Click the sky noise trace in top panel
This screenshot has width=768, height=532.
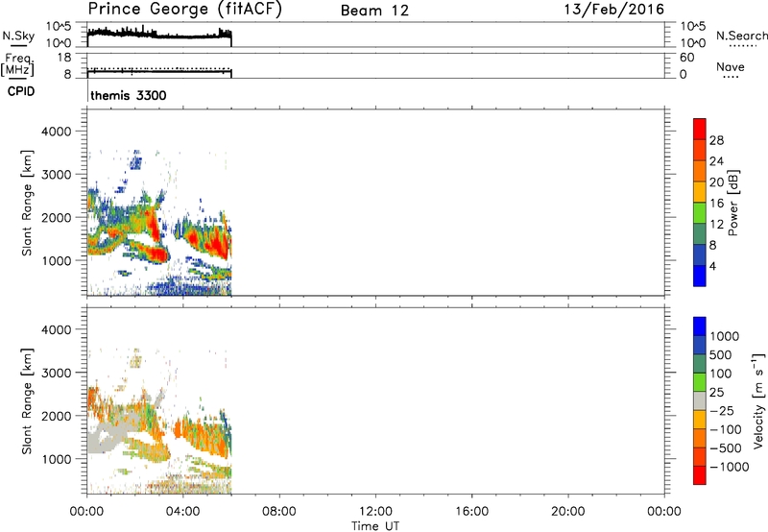(x=159, y=35)
